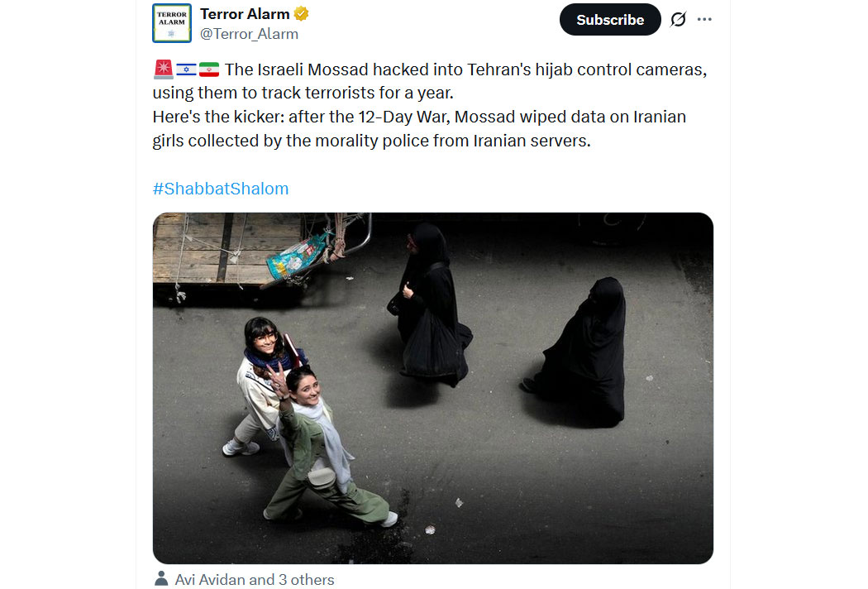
Task: Click the Israeli flag emoji
Action: 186,69
